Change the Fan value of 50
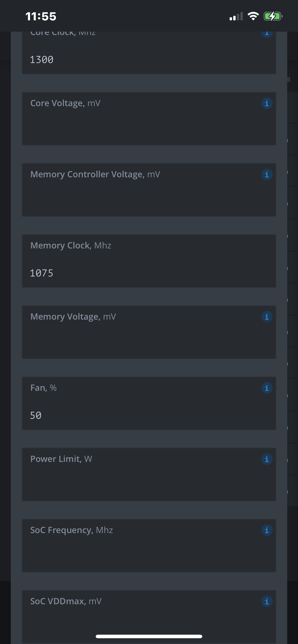This screenshot has width=298, height=644. (x=149, y=415)
